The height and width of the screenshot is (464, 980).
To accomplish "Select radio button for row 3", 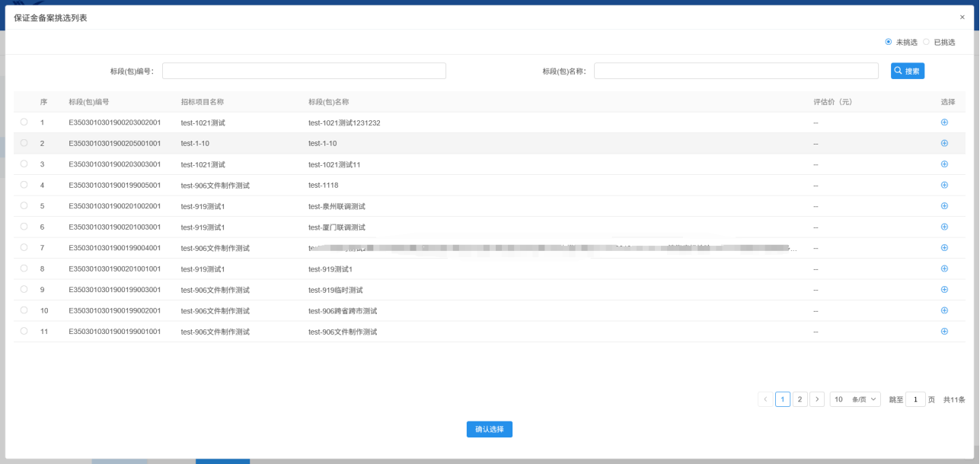I will [x=24, y=164].
